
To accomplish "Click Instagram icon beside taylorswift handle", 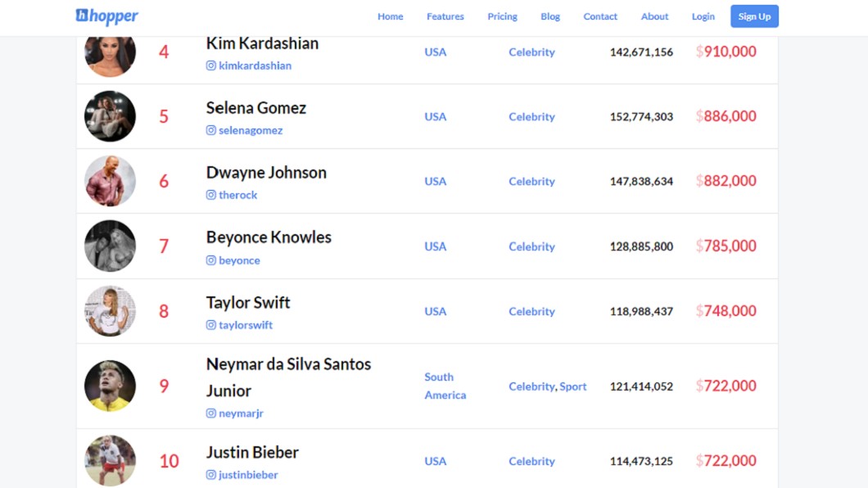I will pyautogui.click(x=211, y=325).
